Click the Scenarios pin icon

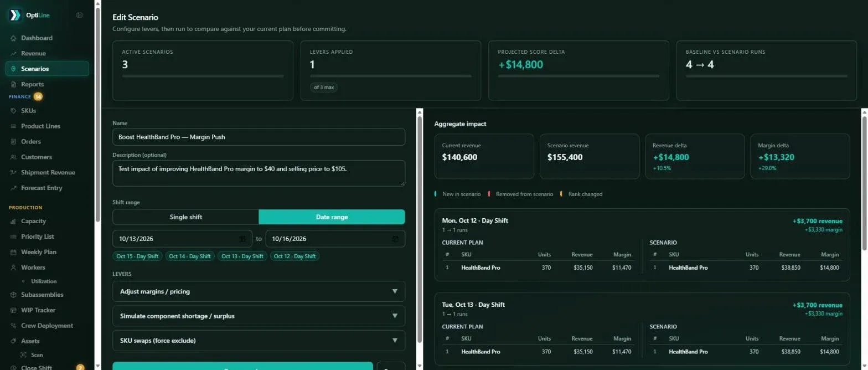[x=13, y=69]
